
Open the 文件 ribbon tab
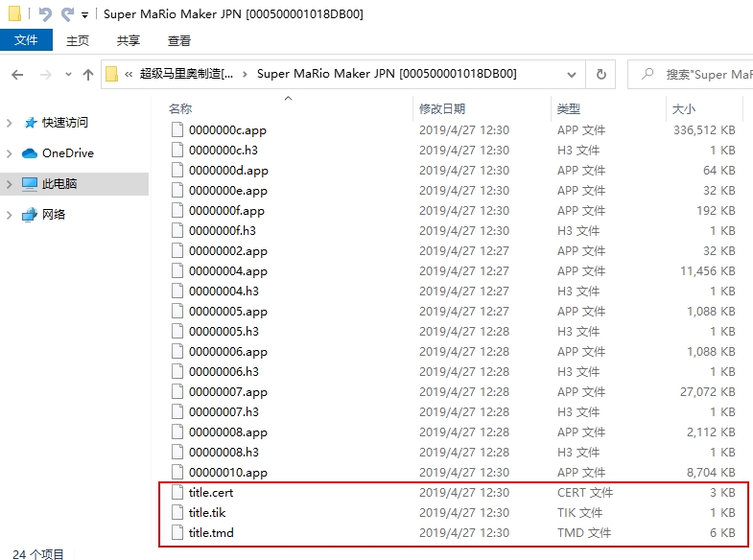point(26,40)
